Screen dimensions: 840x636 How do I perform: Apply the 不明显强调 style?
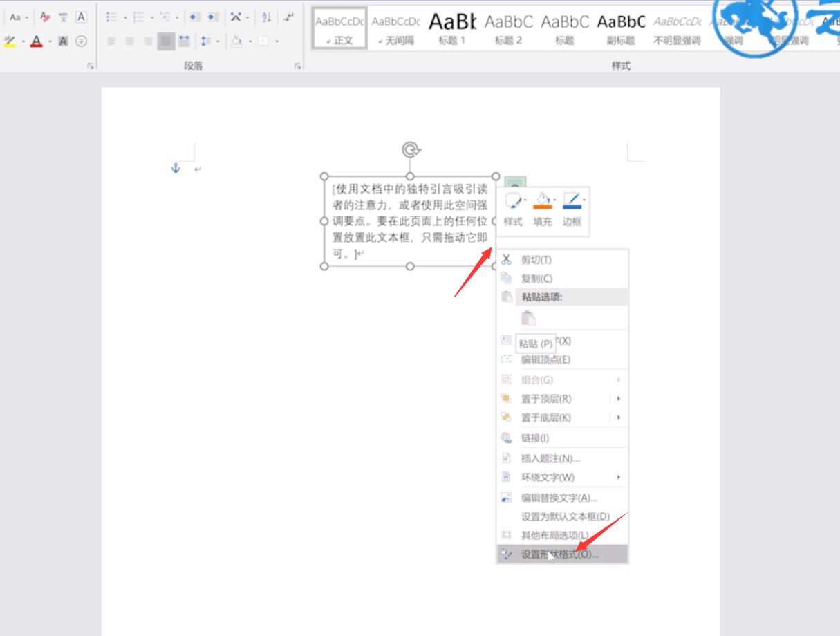677,28
